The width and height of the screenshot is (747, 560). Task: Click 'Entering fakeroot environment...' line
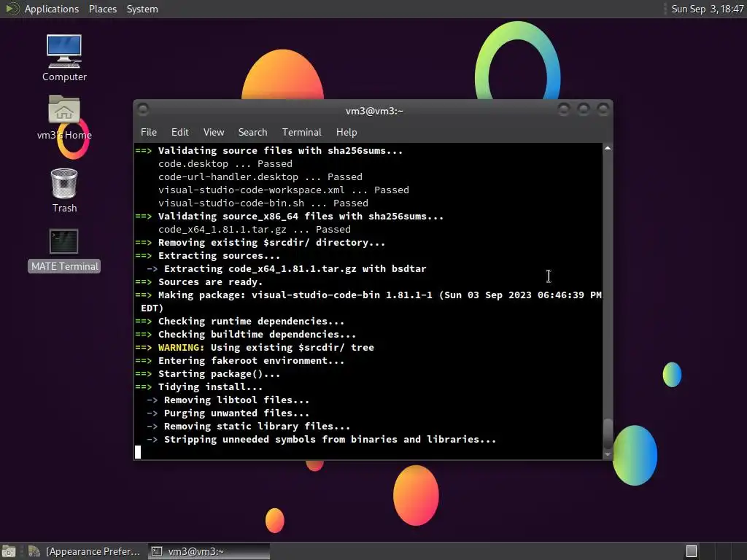[251, 360]
